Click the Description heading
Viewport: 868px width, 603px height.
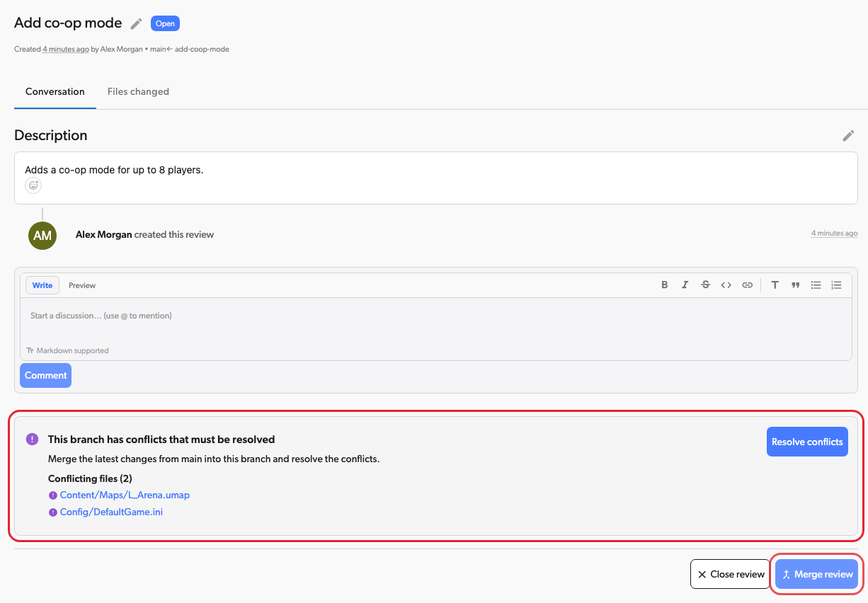(x=51, y=135)
